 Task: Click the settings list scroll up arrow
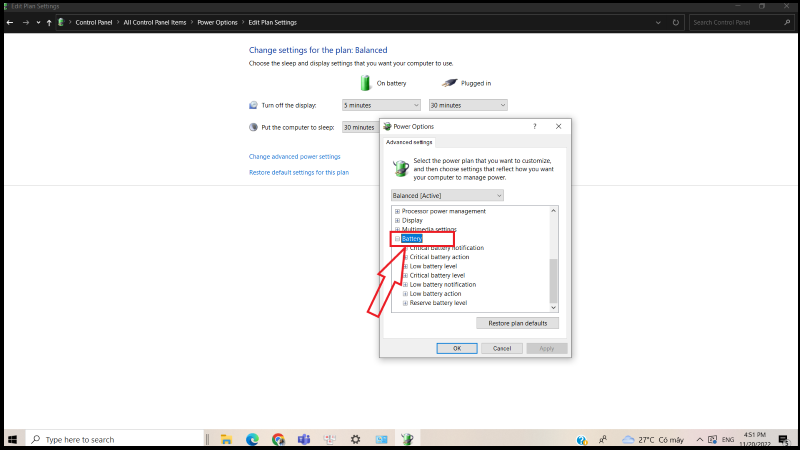click(553, 211)
